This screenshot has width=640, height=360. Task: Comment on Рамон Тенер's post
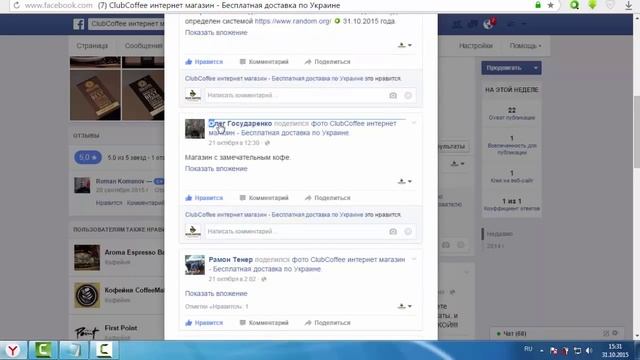[x=264, y=323]
